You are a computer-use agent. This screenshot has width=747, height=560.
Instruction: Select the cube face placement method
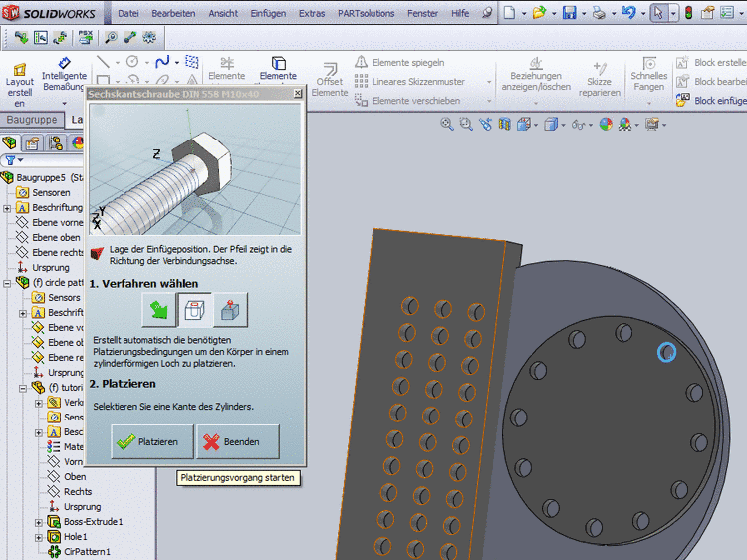[229, 310]
